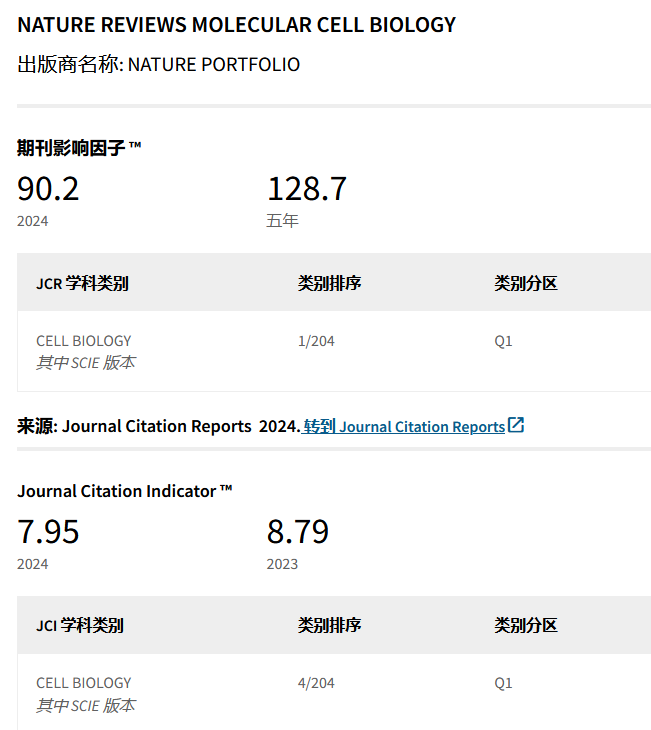651x730 pixels.
Task: Click the JCI 学科类别 column header
Action: click(80, 626)
